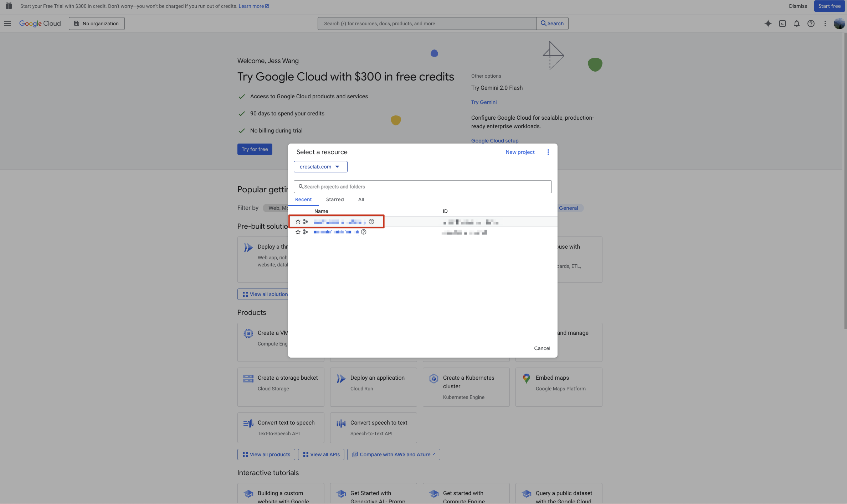
Task: Open the Learn more link in banner
Action: pos(253,6)
